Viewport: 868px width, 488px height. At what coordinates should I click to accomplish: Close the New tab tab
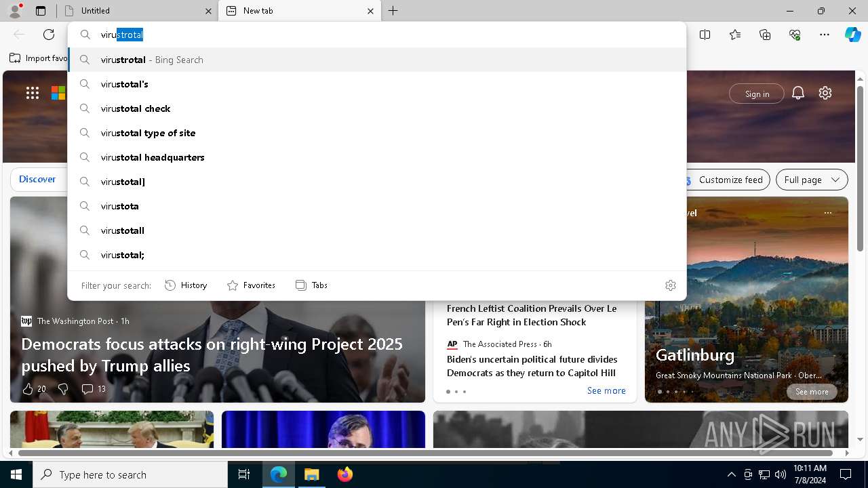(370, 11)
